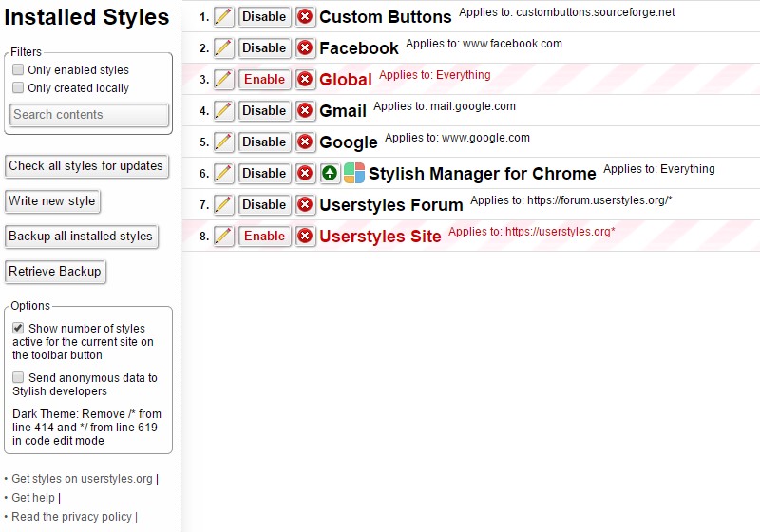Delete the Google style using red X
760x532 pixels.
pos(305,142)
